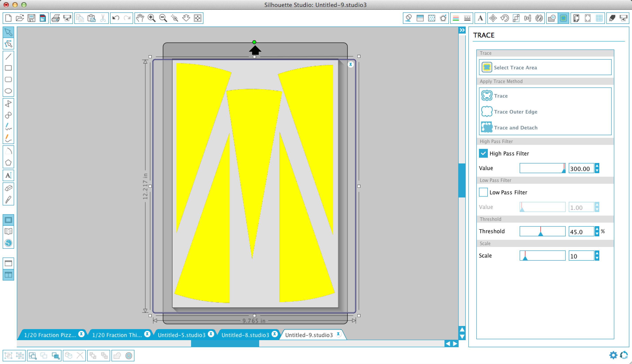
Task: Click the Zoom Out magnifier icon
Action: (163, 18)
